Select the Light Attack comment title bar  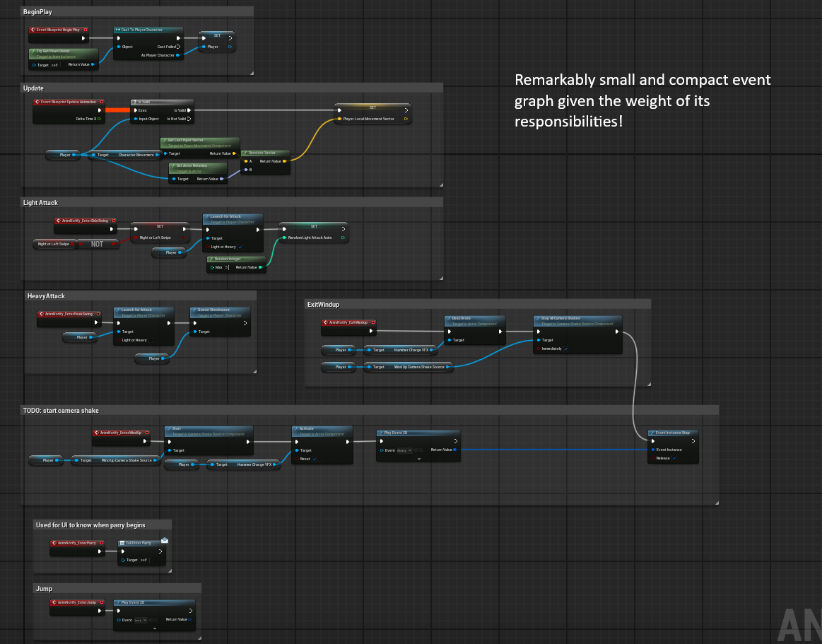[233, 202]
